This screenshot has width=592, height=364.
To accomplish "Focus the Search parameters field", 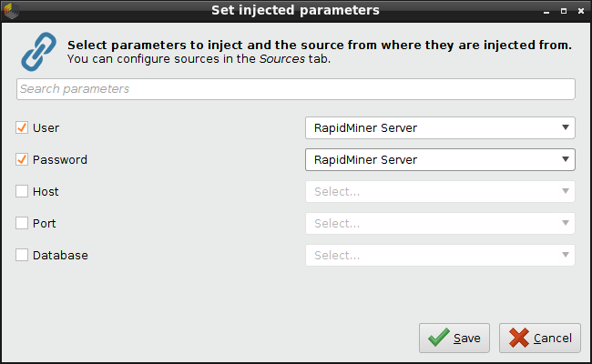I will coord(296,89).
